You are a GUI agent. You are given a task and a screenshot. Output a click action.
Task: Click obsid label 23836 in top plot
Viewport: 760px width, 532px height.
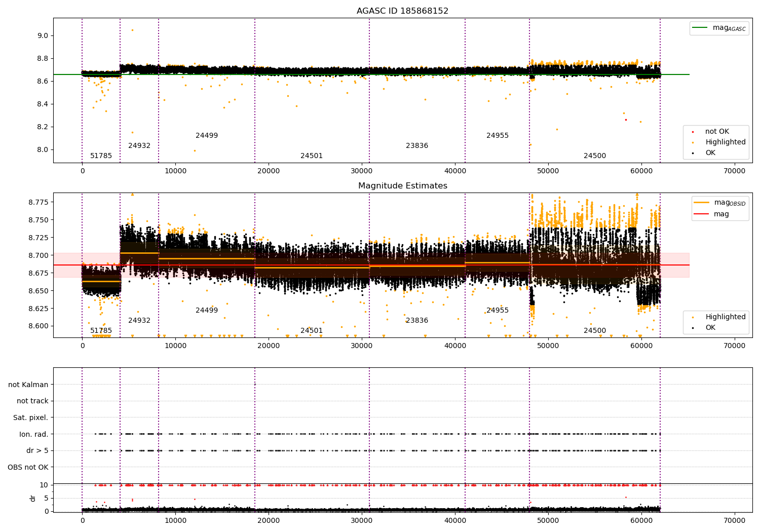[x=417, y=146]
